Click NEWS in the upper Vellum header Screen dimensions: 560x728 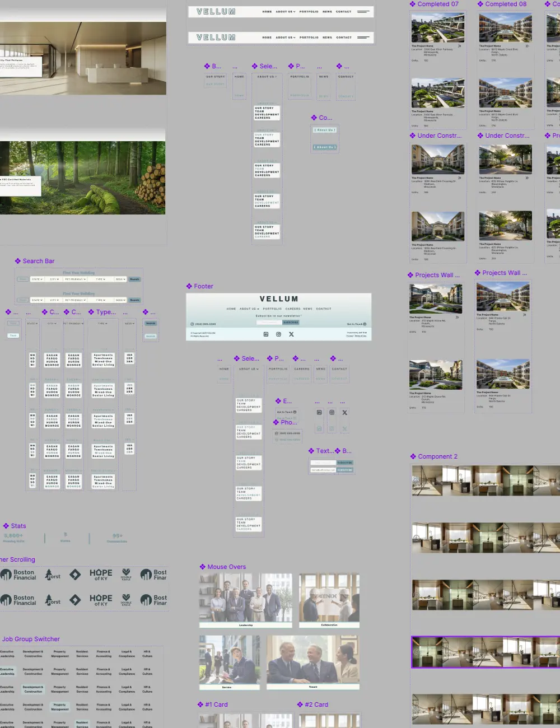327,11
